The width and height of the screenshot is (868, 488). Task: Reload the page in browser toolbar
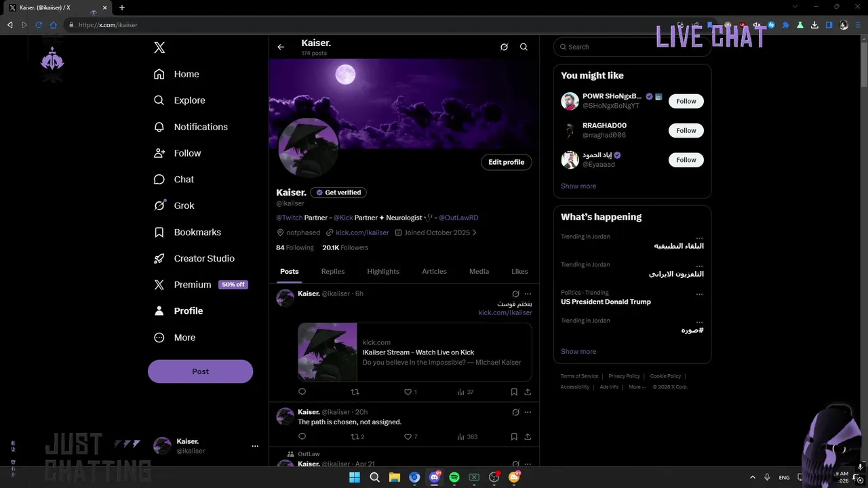(x=39, y=25)
